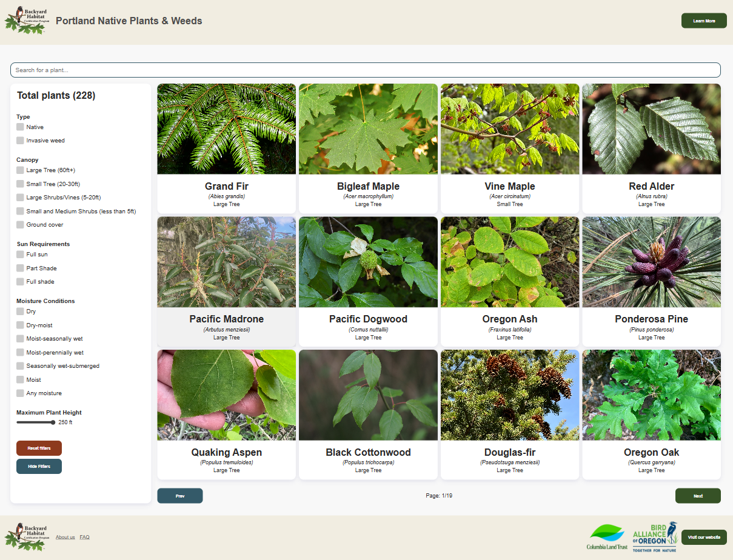The width and height of the screenshot is (733, 560).
Task: Enable the Large Tree (60ft+) canopy filter
Action: [20, 170]
